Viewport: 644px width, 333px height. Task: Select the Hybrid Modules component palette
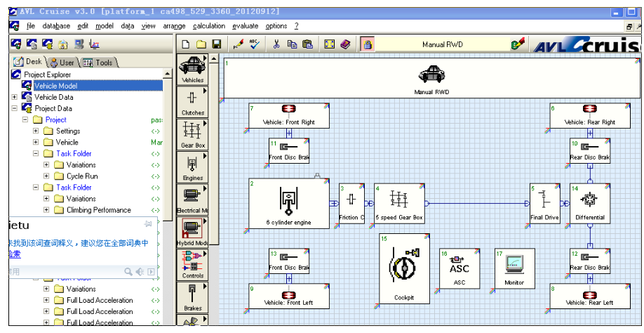[x=193, y=233]
